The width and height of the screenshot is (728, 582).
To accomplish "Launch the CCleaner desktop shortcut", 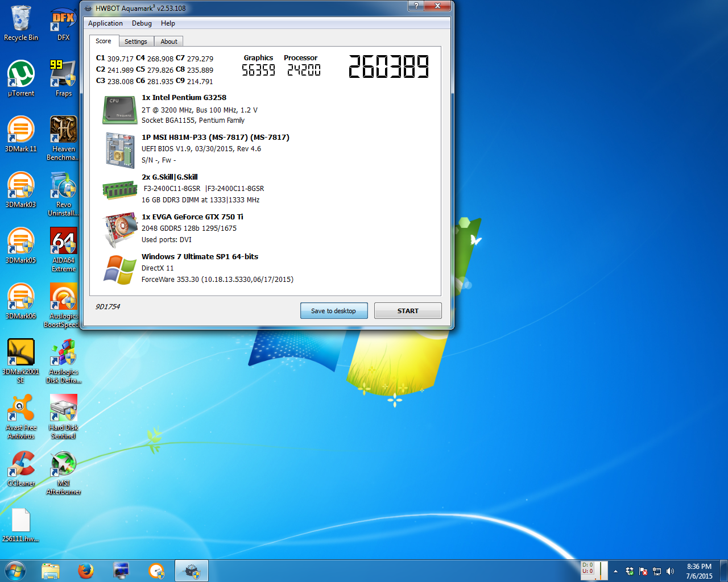I will click(21, 468).
